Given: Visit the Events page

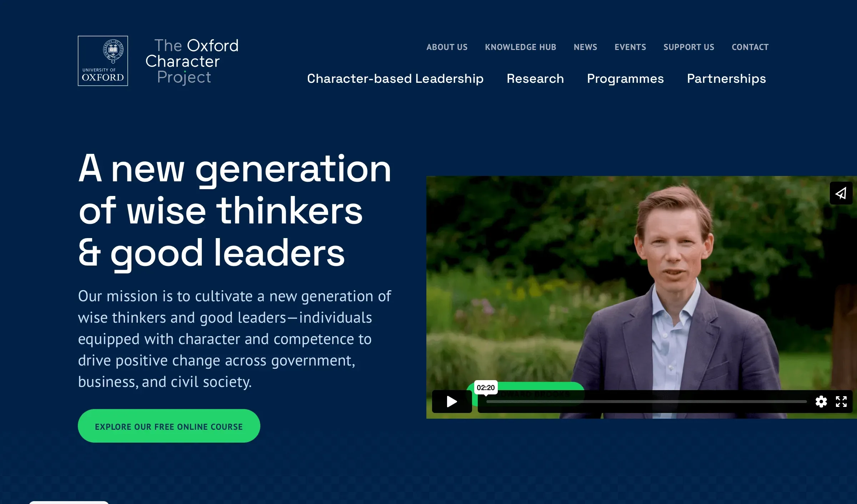Looking at the screenshot, I should [x=630, y=47].
